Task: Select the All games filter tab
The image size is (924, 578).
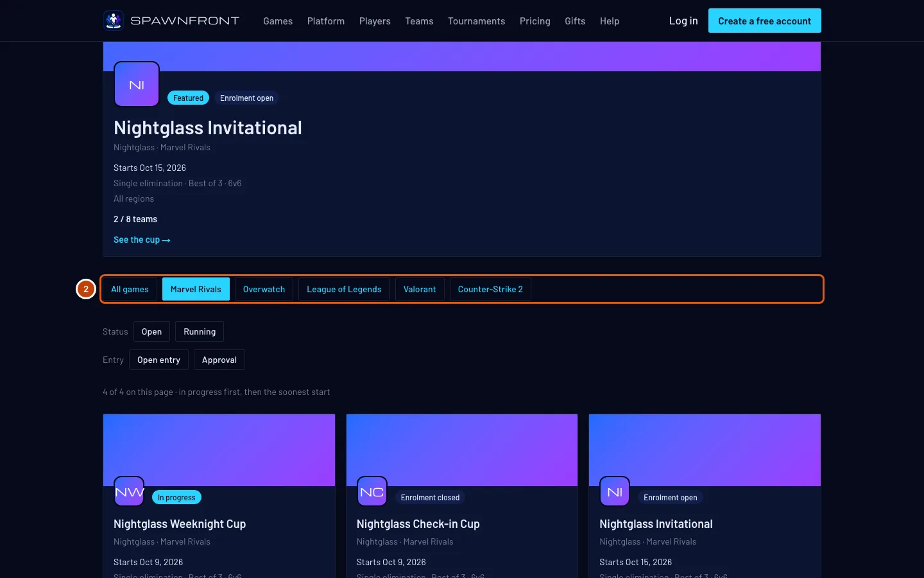Action: point(130,289)
